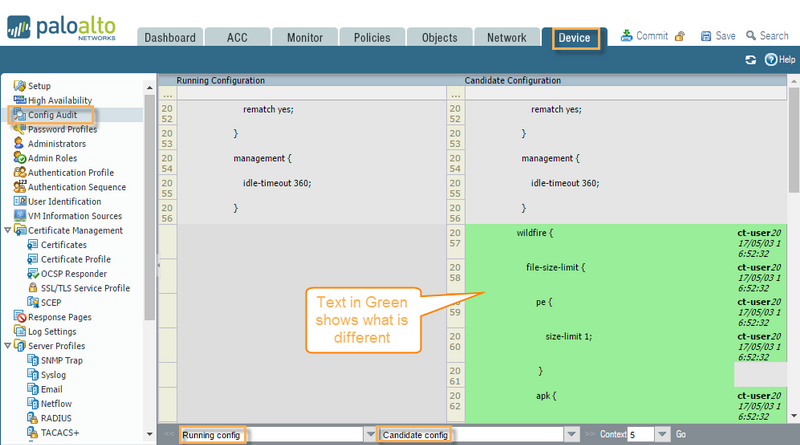Open Certificate Management in sidebar

pyautogui.click(x=75, y=230)
